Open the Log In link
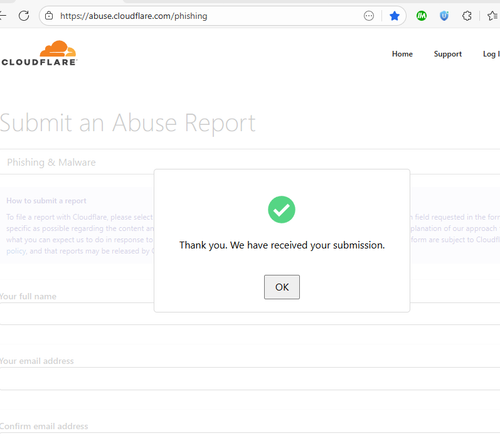The image size is (500, 438). 491,54
